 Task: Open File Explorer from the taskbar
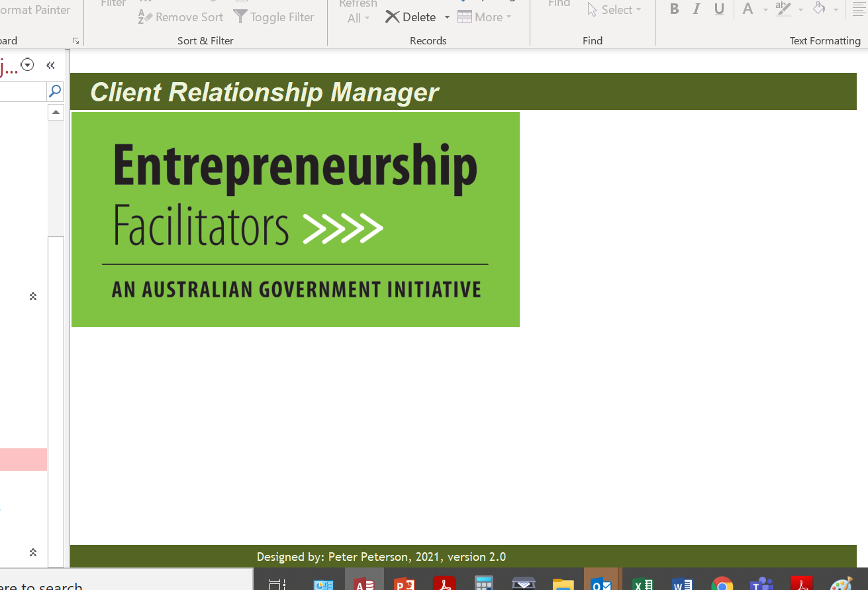[563, 584]
